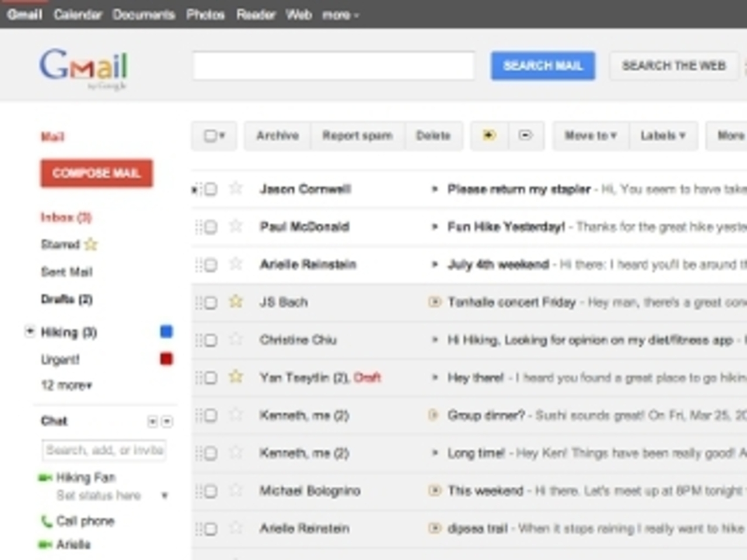This screenshot has width=747, height=560.
Task: Open the Move to dropdown
Action: (591, 135)
